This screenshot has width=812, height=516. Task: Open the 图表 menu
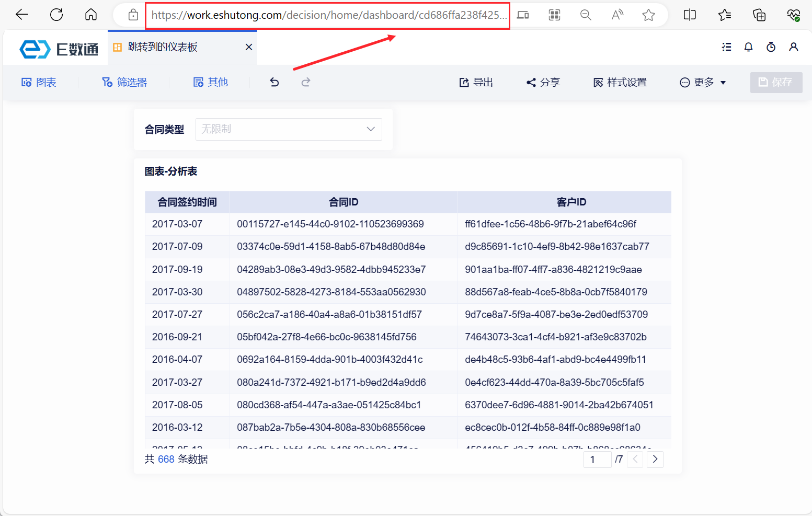coord(39,82)
